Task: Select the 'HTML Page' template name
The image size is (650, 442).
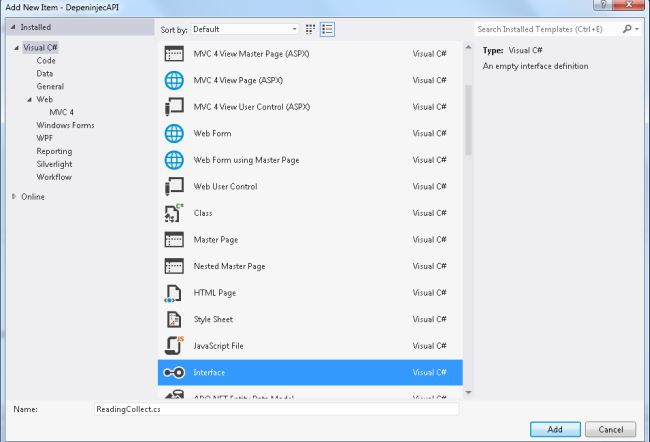Action: (215, 293)
